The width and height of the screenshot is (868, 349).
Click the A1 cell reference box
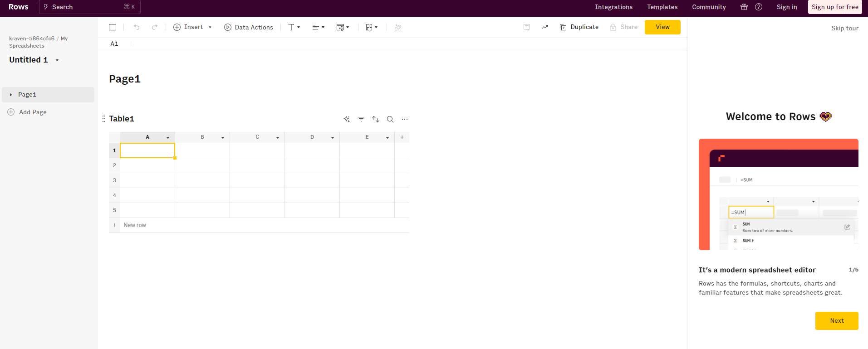pos(114,44)
